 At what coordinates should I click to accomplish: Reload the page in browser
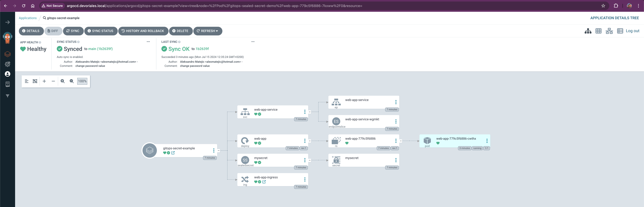[x=24, y=6]
